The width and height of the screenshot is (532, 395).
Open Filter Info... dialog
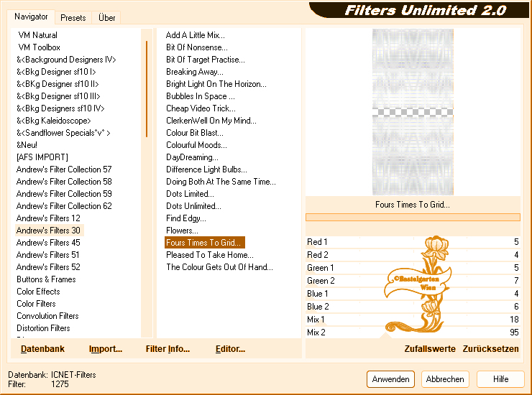168,348
